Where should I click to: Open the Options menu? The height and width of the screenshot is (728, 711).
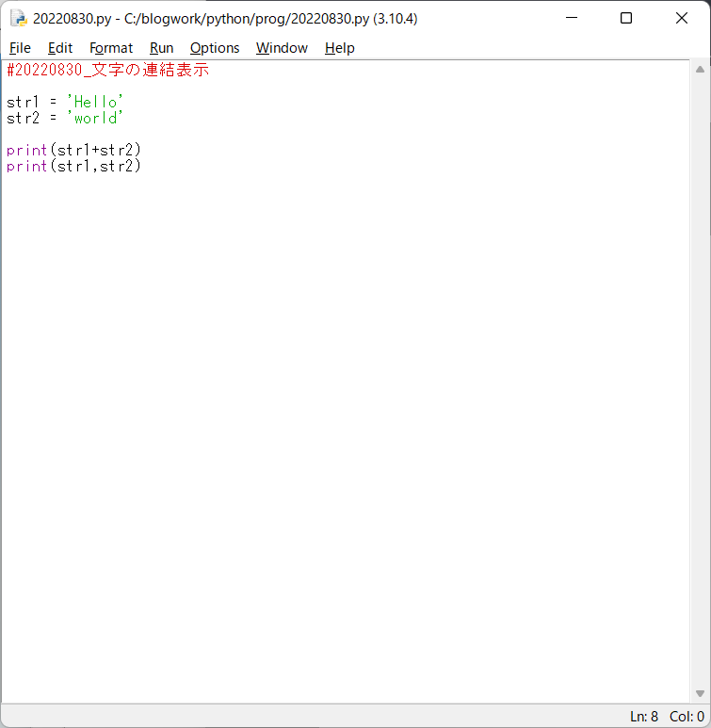pos(215,48)
